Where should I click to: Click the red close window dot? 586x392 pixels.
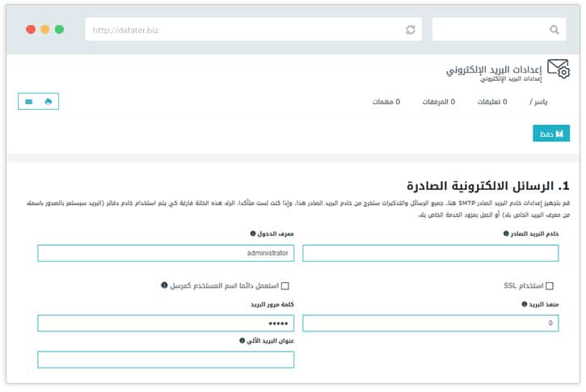pyautogui.click(x=31, y=30)
